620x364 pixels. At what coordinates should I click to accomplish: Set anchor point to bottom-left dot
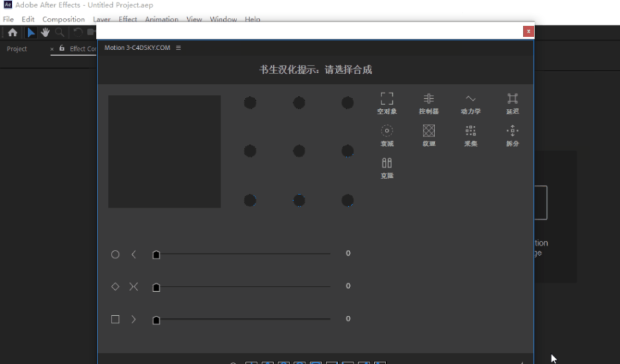point(250,200)
